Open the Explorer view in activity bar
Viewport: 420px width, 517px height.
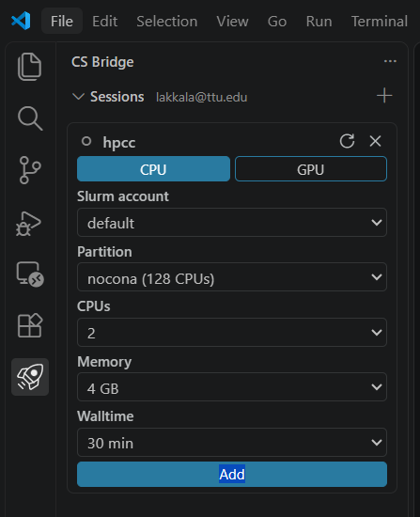click(x=30, y=67)
